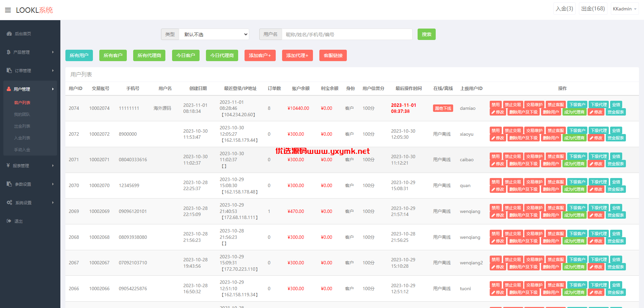
Task: Click 删除用户及下级 for user 2068
Action: (x=524, y=241)
